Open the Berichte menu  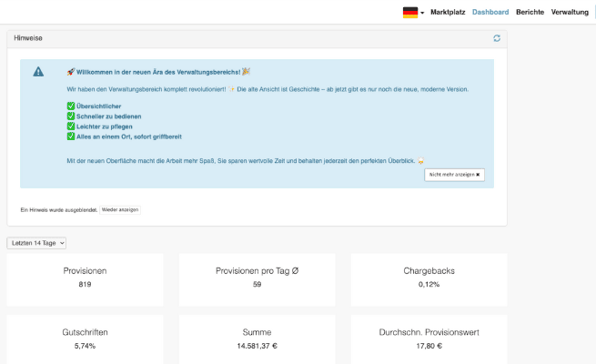coord(530,12)
